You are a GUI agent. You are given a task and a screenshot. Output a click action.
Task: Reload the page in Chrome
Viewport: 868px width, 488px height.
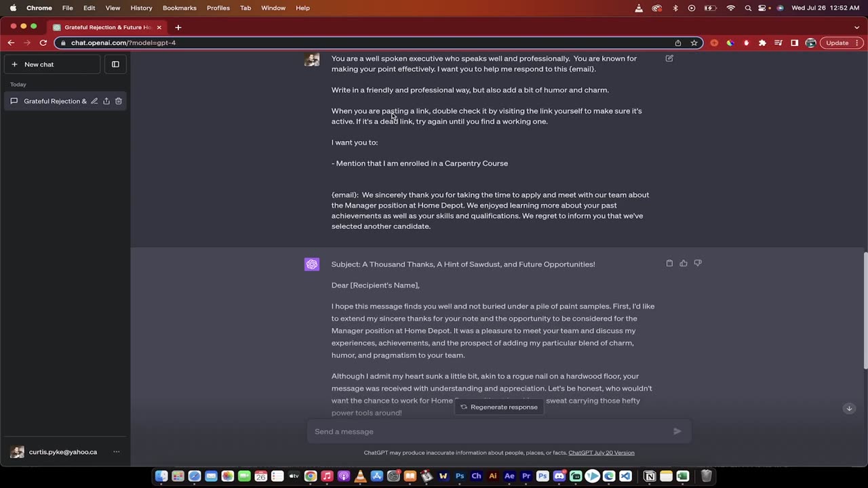pyautogui.click(x=43, y=43)
